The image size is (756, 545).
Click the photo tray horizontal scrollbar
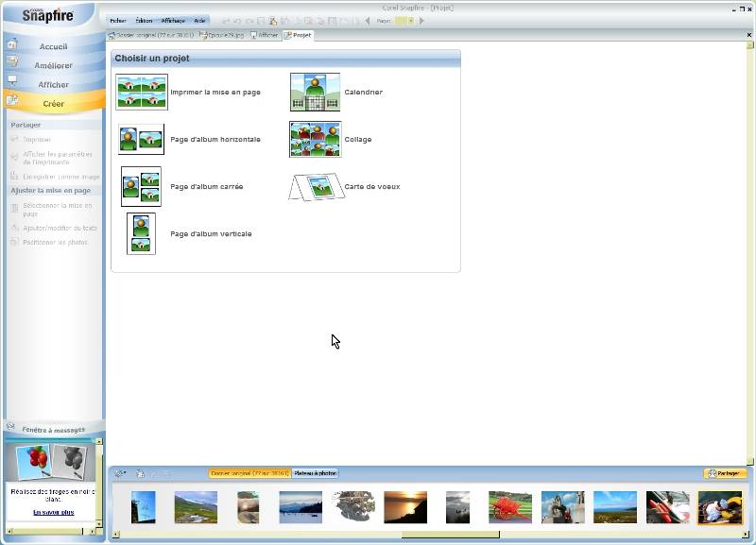449,535
